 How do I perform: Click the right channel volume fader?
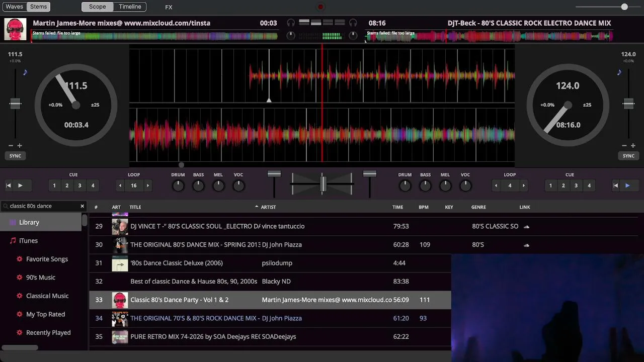pyautogui.click(x=370, y=174)
